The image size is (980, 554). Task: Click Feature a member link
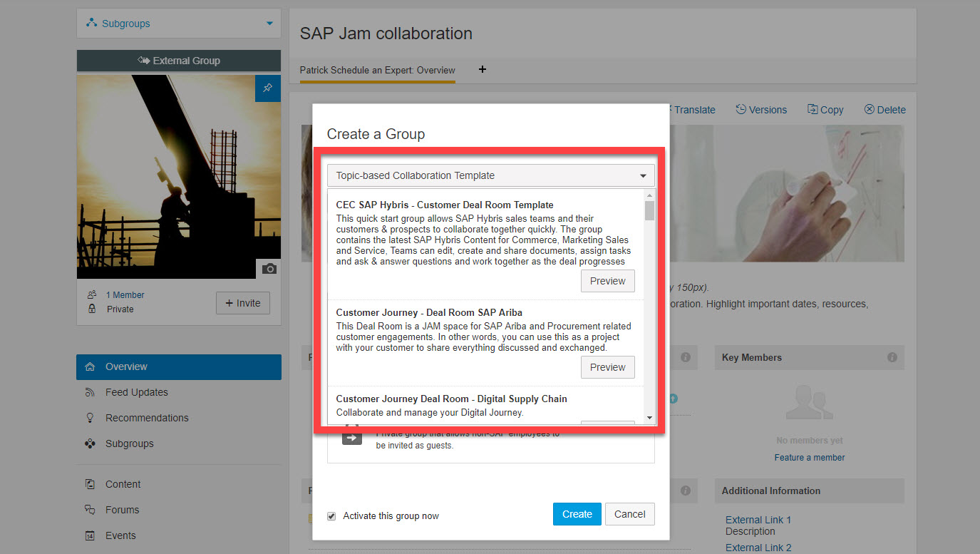[810, 458]
